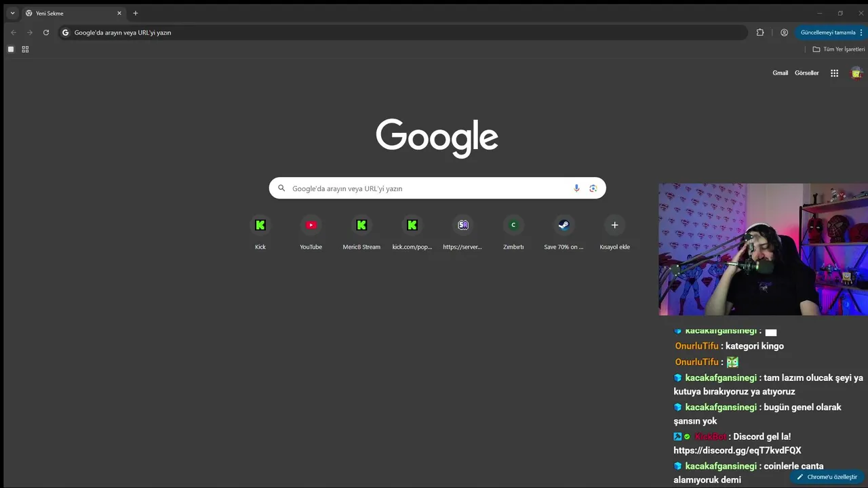Viewport: 868px width, 488px height.
Task: Open the Chrome three-dot menu
Action: [861, 33]
